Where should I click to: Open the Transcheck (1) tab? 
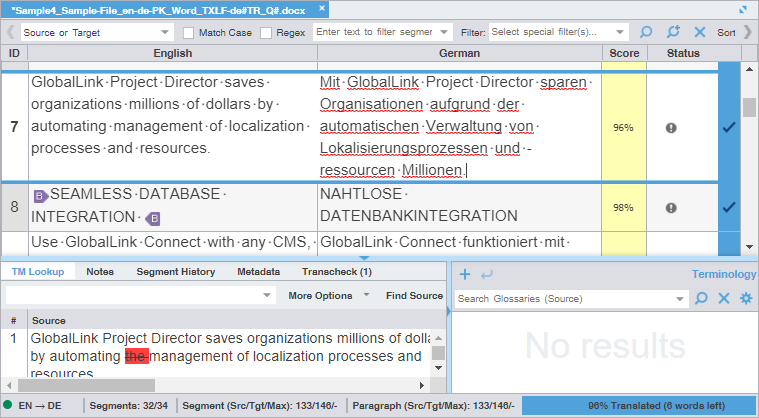pos(337,271)
